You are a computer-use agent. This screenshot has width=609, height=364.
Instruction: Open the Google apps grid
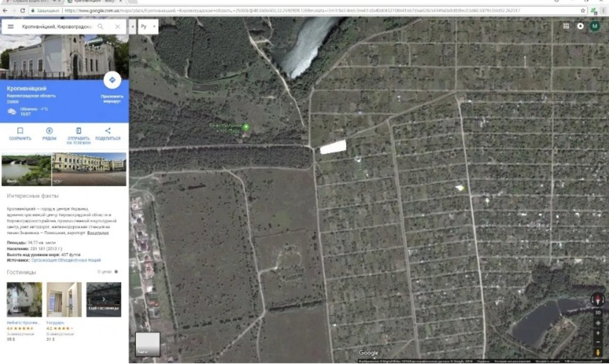pos(566,26)
